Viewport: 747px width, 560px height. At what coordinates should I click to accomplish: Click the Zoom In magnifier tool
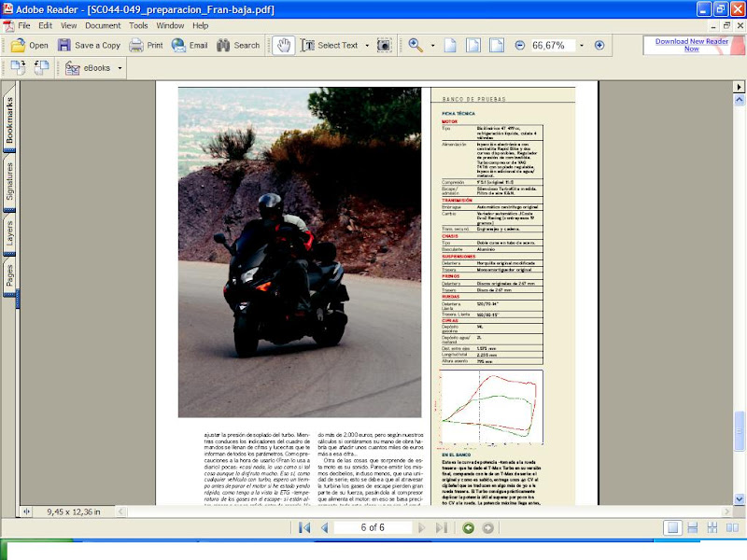pos(416,45)
